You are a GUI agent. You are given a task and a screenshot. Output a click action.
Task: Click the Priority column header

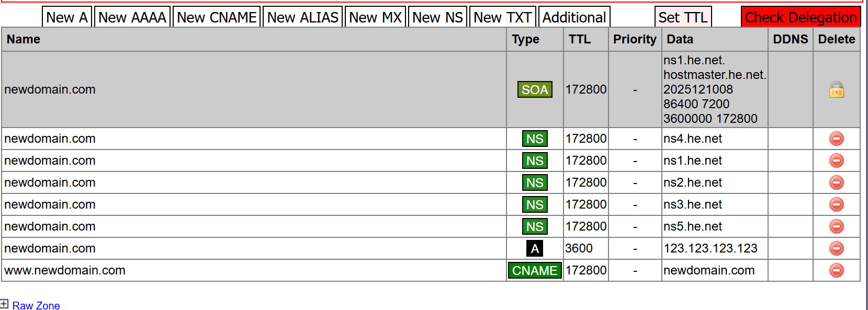(x=635, y=39)
